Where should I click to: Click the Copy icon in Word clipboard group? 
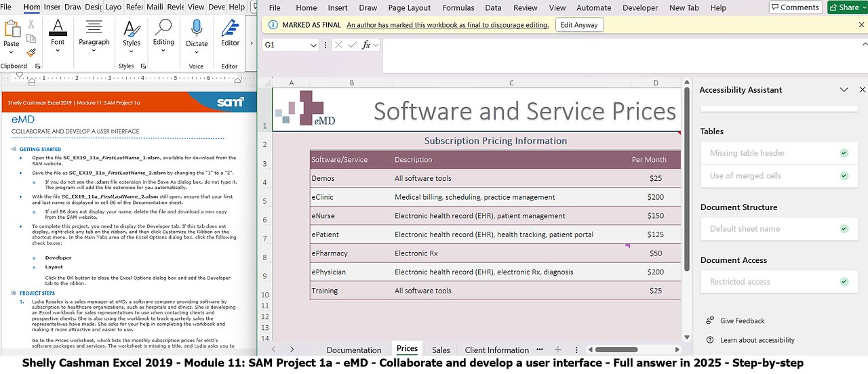31,38
